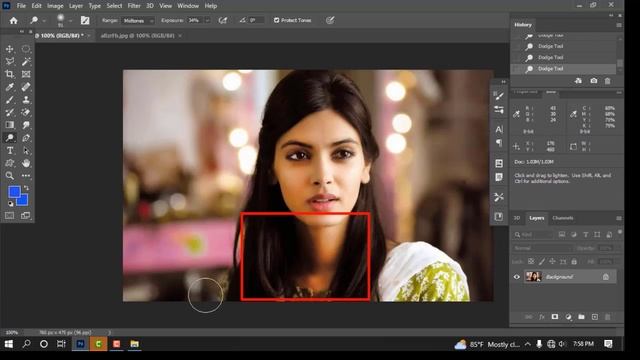Open Exposure value slider dropdown
The height and width of the screenshot is (360, 640).
pyautogui.click(x=207, y=20)
